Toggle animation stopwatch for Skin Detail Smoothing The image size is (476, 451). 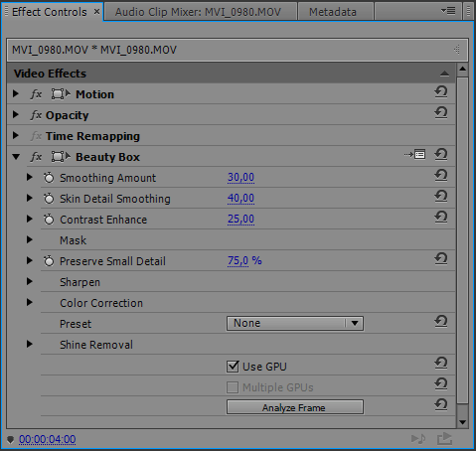pyautogui.click(x=49, y=199)
